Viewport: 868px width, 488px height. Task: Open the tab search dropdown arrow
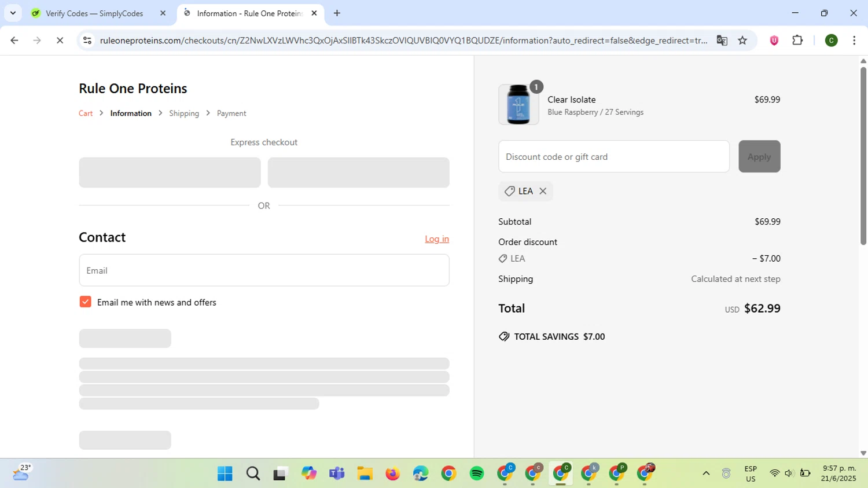[13, 13]
